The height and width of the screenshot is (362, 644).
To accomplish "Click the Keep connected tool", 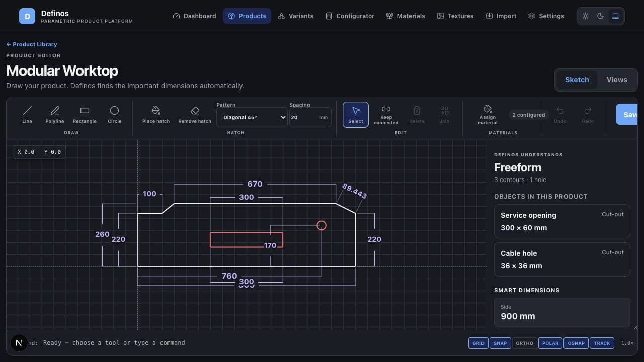I will pyautogui.click(x=386, y=115).
